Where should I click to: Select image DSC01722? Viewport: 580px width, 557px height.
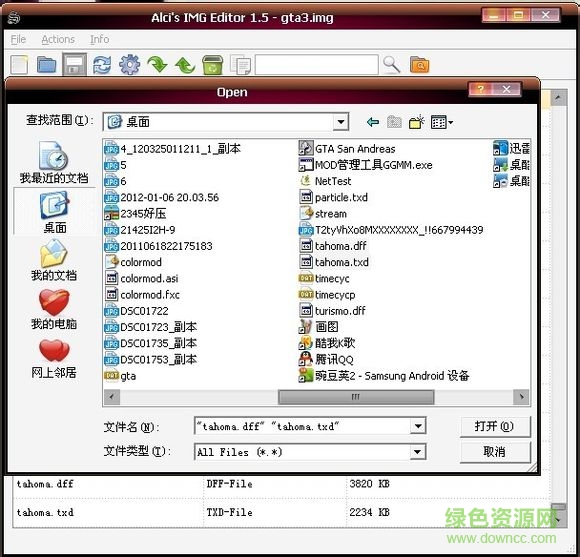click(x=136, y=311)
